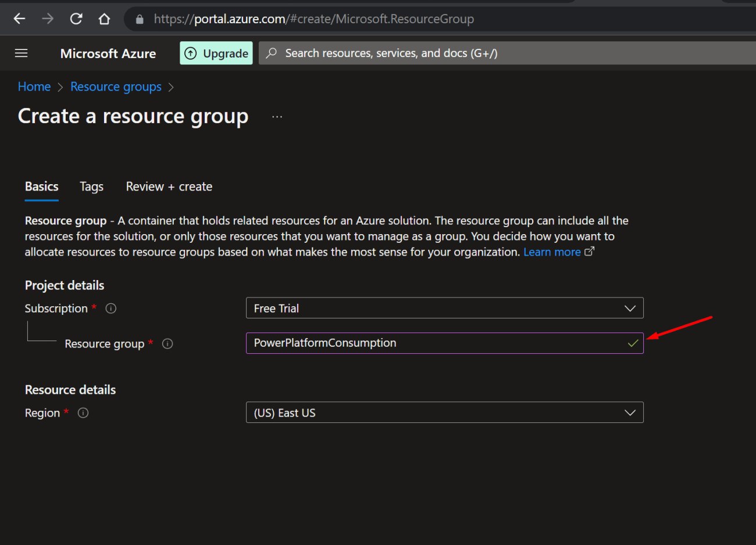The image size is (756, 545).
Task: Open the Learn more link
Action: point(552,252)
